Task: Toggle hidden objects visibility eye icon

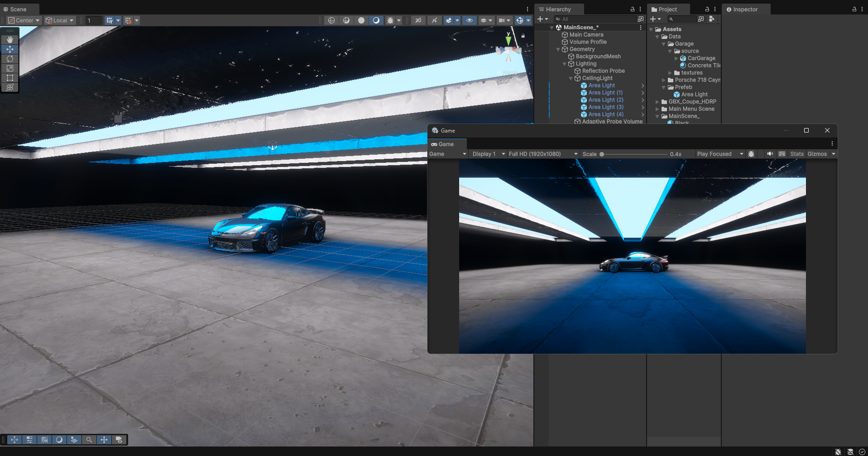Action: 470,20
